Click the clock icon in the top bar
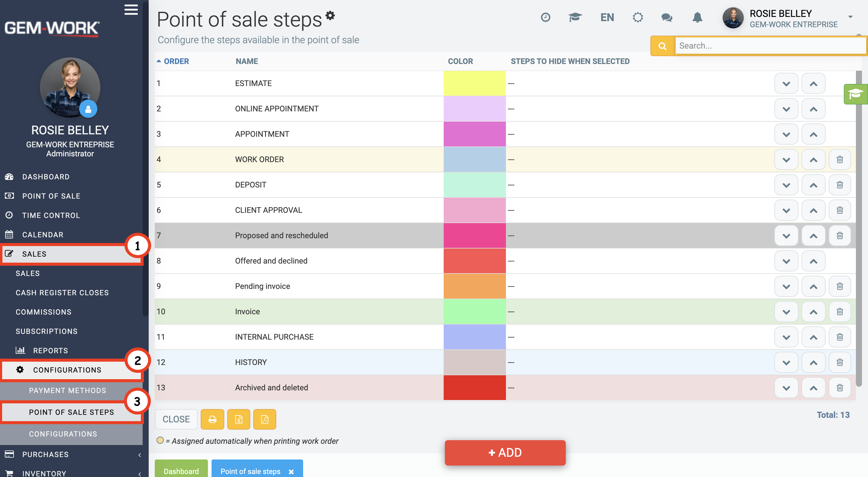The image size is (868, 477). pos(546,17)
